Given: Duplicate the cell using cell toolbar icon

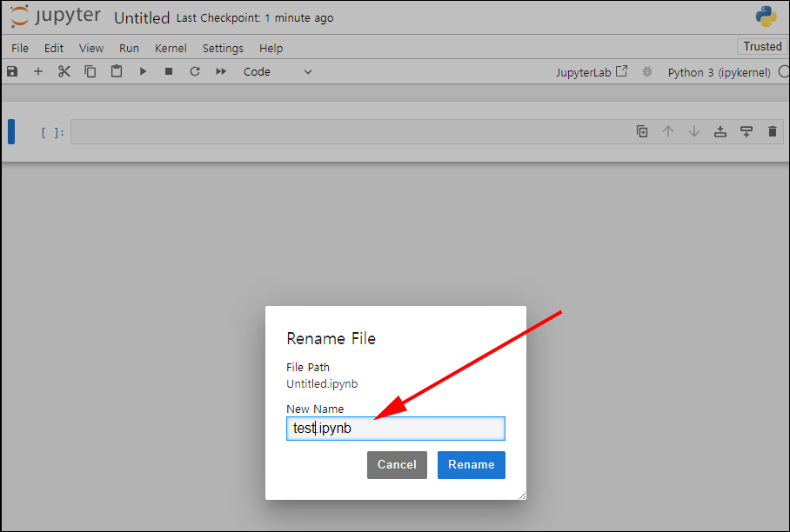Looking at the screenshot, I should 642,131.
